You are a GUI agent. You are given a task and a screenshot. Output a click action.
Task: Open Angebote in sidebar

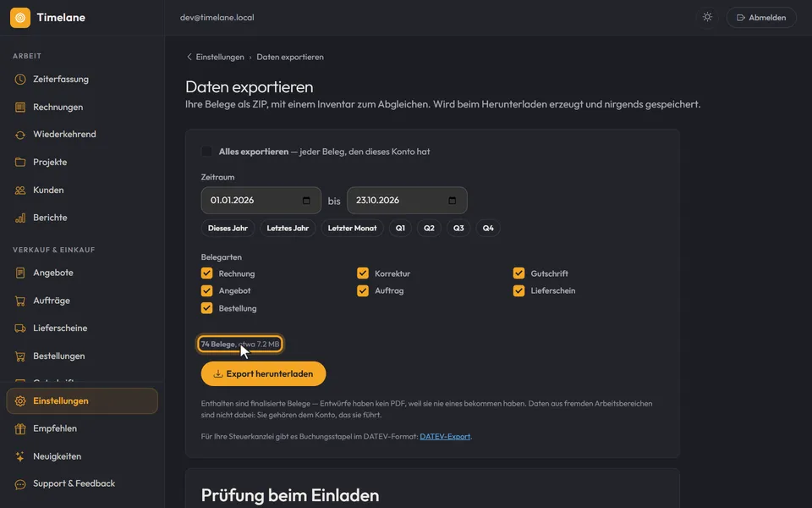[x=82, y=273]
